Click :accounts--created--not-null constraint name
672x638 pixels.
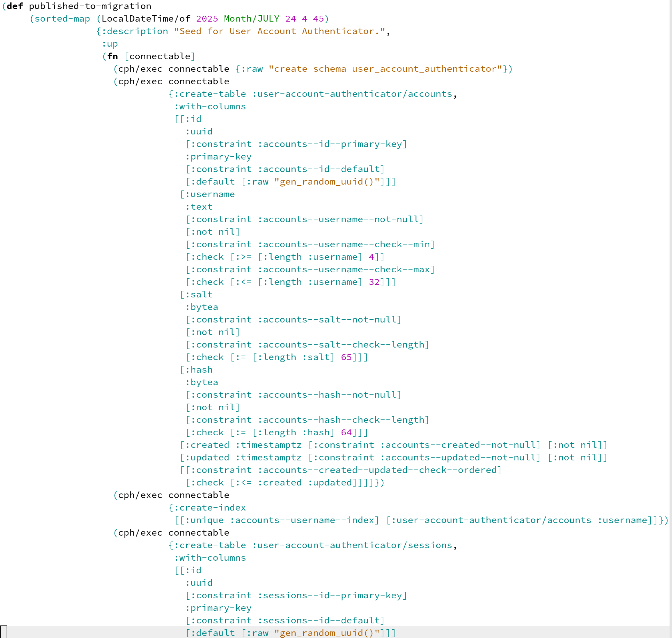tap(458, 445)
